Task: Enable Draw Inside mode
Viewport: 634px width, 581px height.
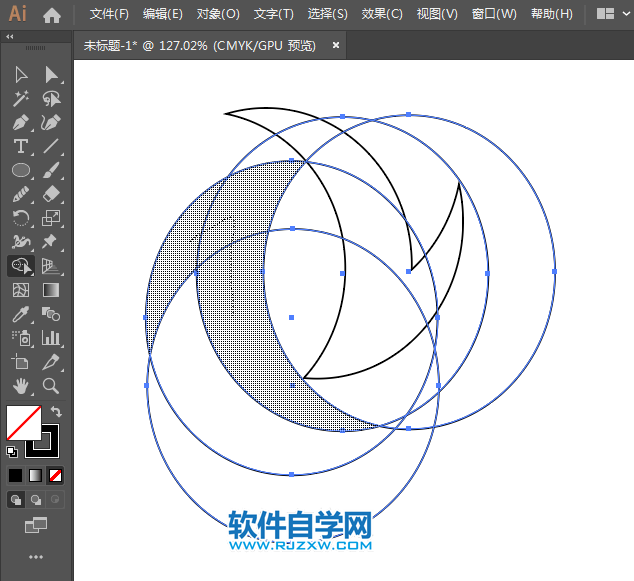Action: [x=55, y=500]
